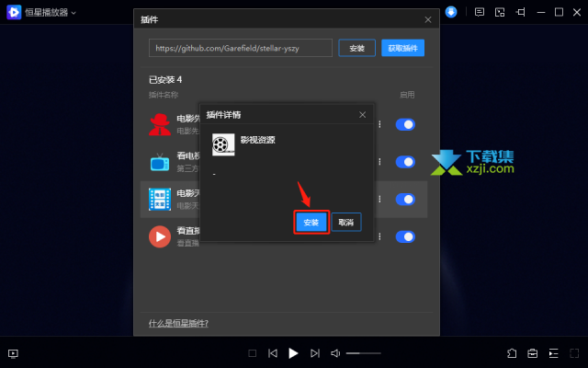Toggle fullscreen icon in bottom right corner

(x=574, y=353)
